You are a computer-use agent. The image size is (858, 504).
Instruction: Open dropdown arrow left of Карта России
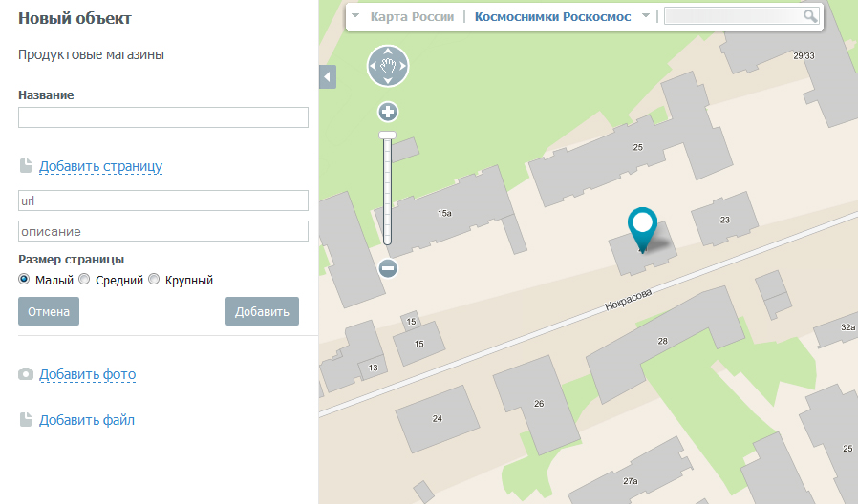point(355,16)
